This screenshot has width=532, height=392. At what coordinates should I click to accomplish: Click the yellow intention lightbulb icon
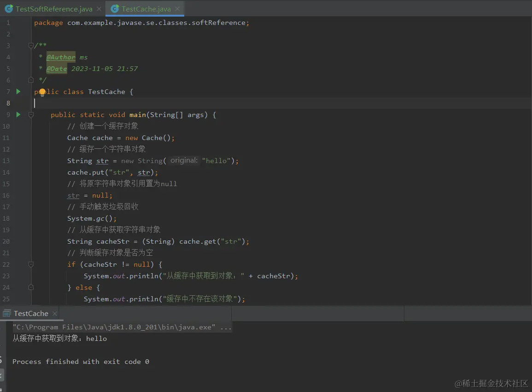pos(42,92)
